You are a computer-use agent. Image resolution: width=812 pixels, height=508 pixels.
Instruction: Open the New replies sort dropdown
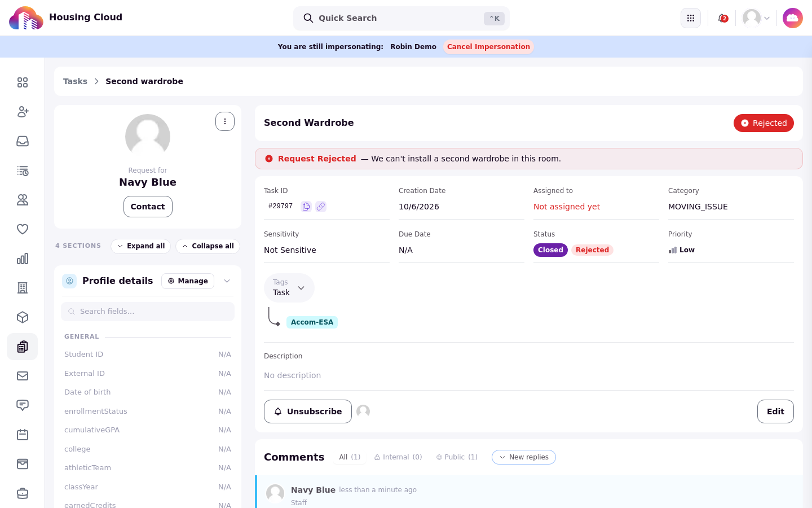(524, 457)
